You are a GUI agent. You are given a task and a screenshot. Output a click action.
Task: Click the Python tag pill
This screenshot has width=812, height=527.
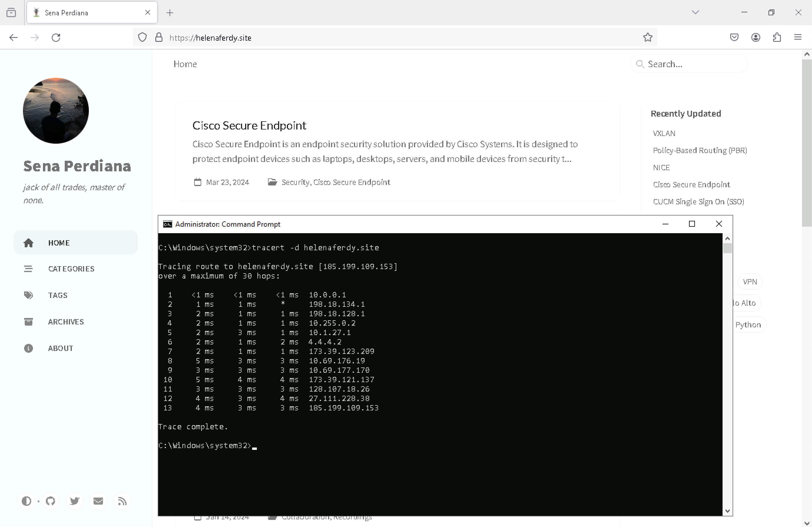point(748,325)
